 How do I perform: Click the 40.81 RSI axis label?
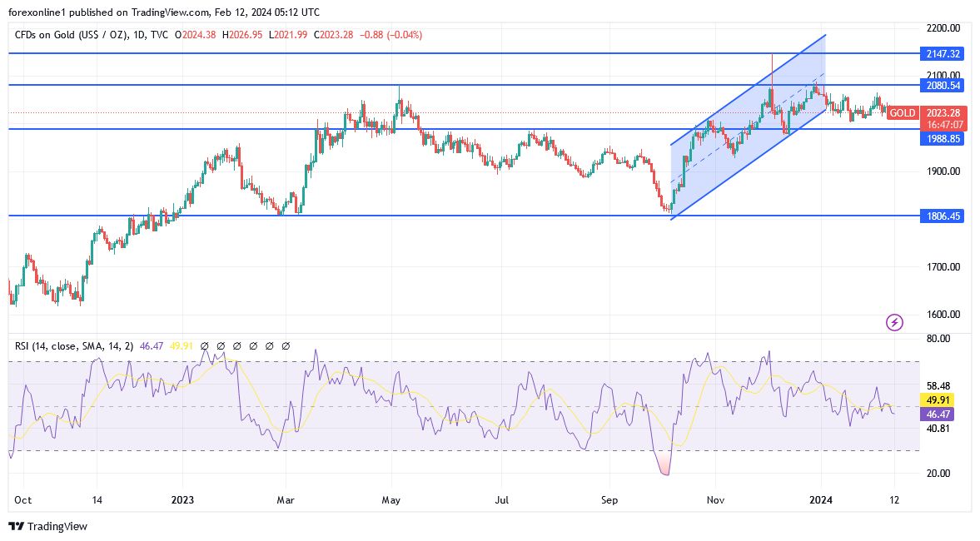pos(938,429)
